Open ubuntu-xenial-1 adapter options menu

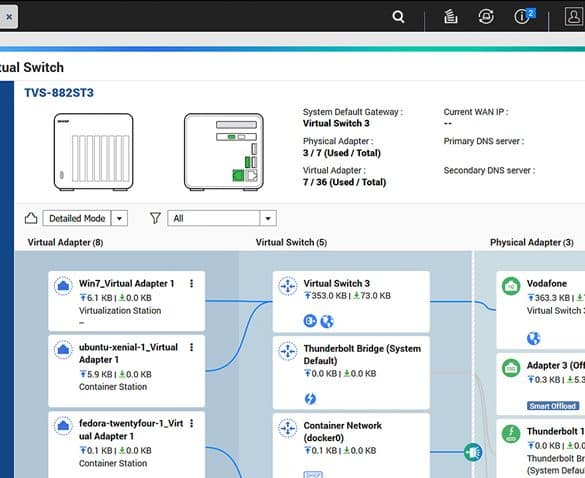pos(191,347)
